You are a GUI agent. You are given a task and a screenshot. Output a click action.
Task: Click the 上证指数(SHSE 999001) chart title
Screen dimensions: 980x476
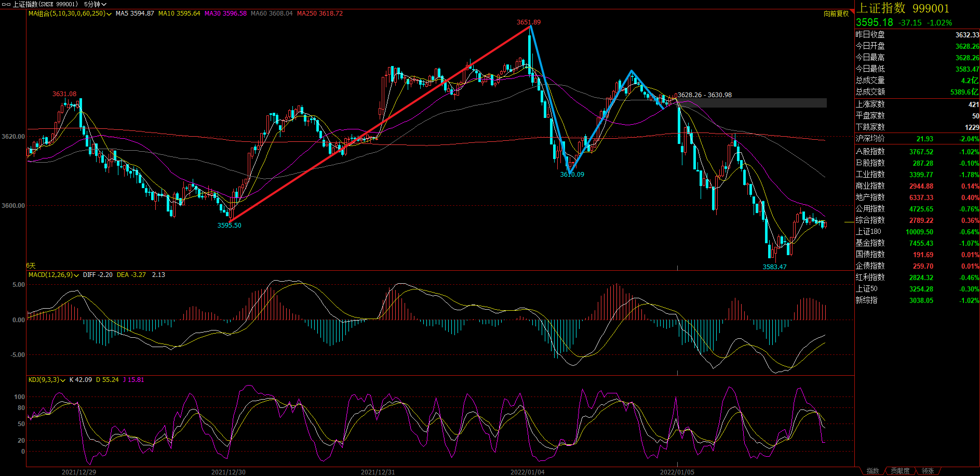[45, 4]
